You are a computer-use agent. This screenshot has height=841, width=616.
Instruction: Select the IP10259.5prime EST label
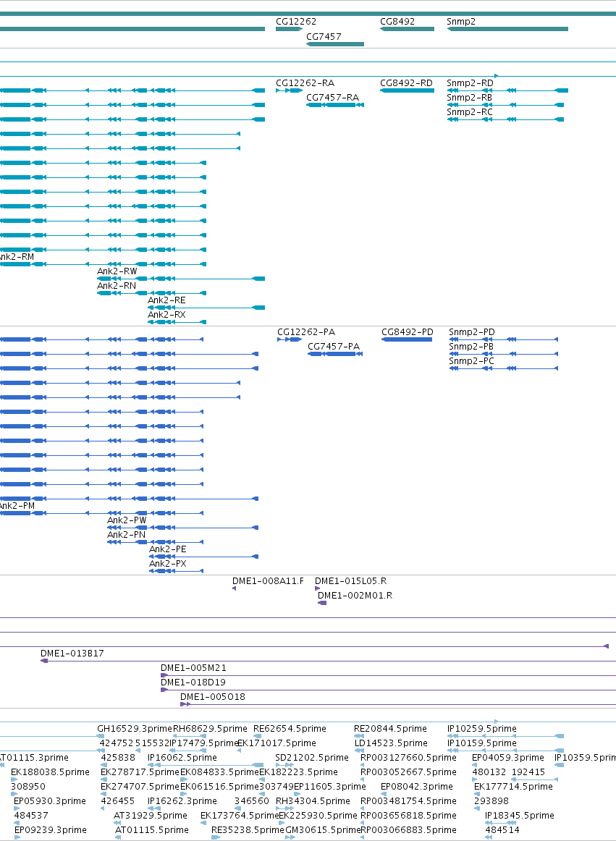click(x=482, y=728)
